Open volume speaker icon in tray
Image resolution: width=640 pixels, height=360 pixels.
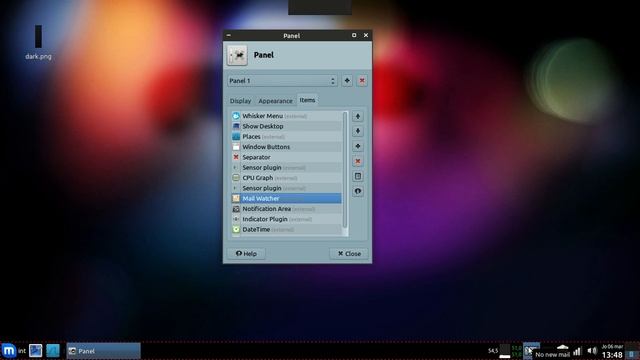coord(592,351)
